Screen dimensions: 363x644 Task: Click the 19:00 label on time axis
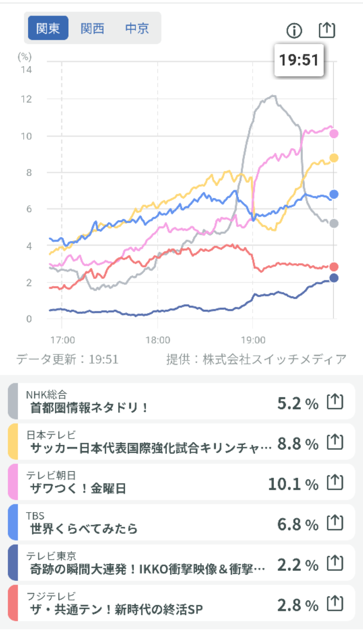click(253, 340)
